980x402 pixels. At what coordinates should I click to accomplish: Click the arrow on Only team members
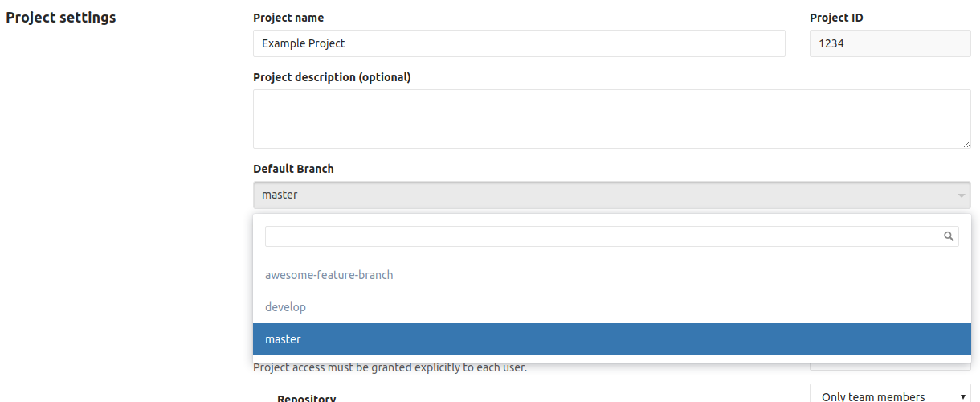tap(963, 396)
